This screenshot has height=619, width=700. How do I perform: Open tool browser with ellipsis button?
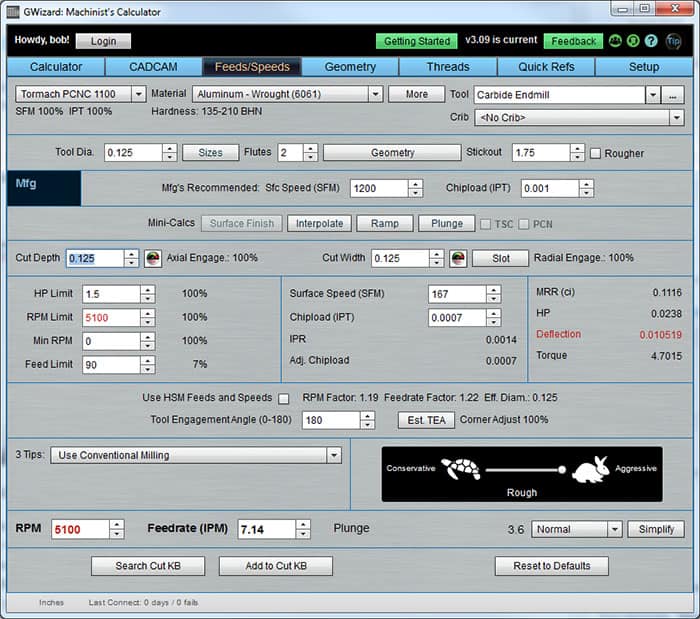coord(673,94)
